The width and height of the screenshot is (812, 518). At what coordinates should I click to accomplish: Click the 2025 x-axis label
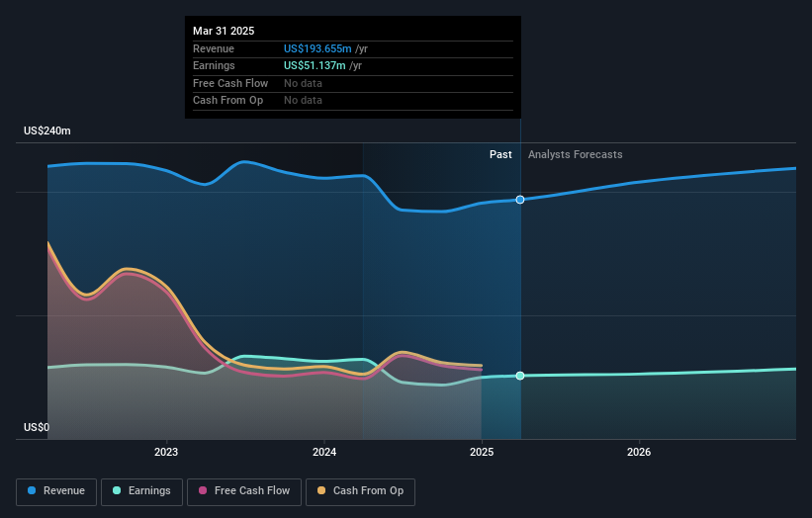(x=482, y=453)
